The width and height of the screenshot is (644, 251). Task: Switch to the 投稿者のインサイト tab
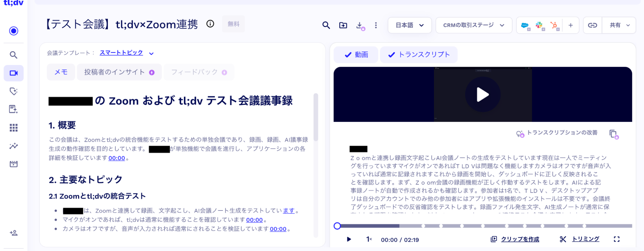point(119,72)
